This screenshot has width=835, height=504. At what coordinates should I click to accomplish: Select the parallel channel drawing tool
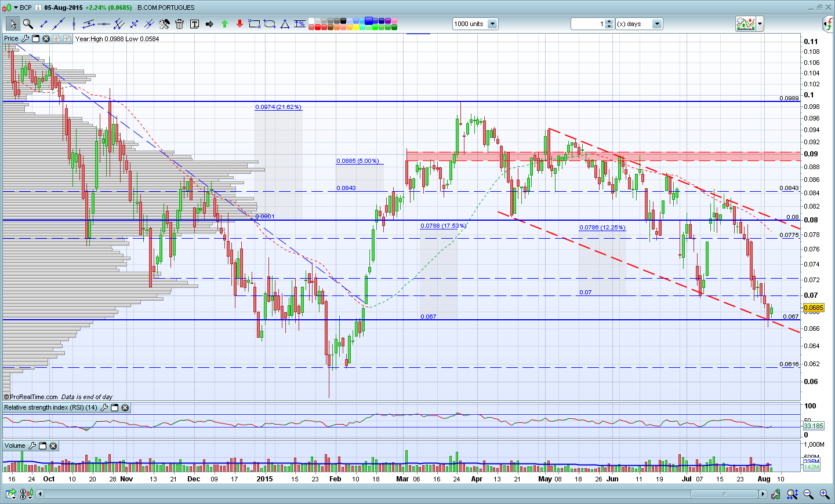89,24
